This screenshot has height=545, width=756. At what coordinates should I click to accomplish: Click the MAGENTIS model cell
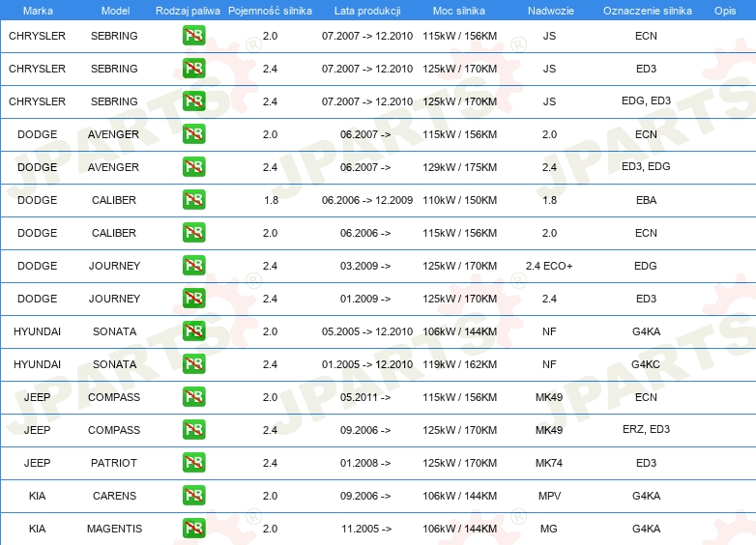114,529
